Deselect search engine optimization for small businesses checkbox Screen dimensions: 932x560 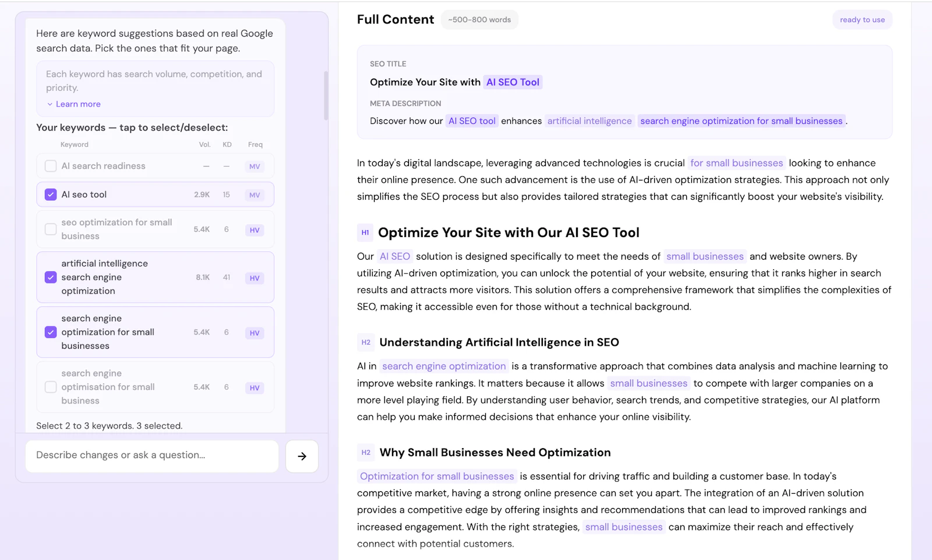pos(51,332)
